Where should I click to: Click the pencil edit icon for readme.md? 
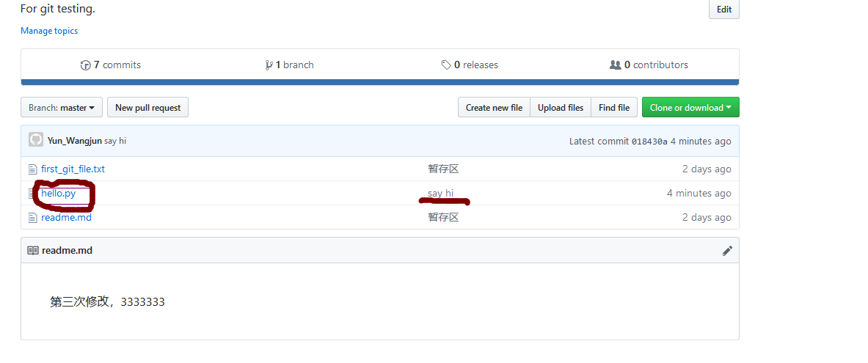[x=727, y=251]
